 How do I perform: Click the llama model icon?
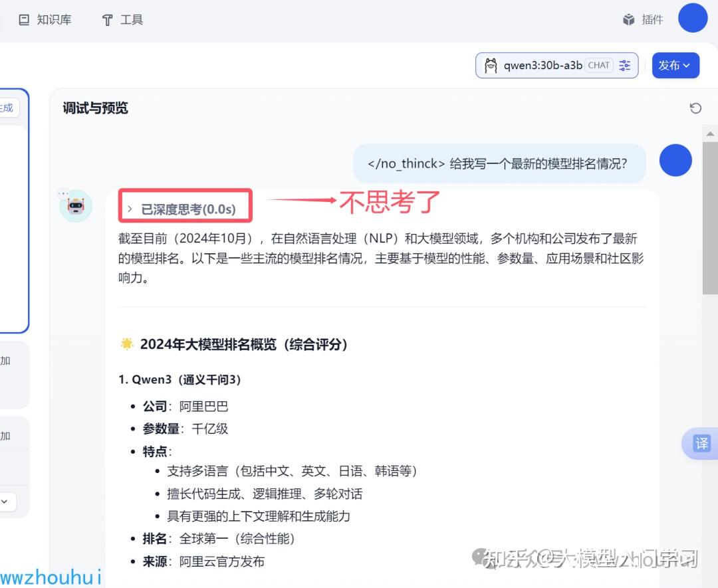click(x=491, y=65)
